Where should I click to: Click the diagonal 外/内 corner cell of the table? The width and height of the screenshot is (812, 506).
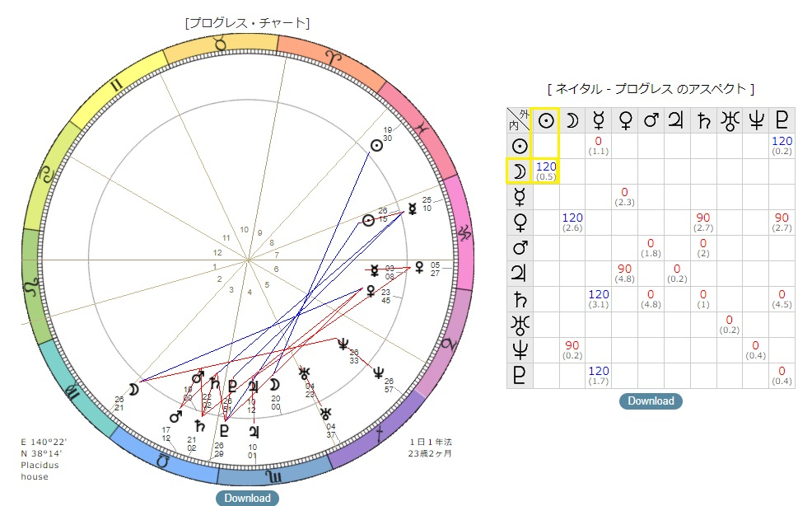(x=520, y=120)
